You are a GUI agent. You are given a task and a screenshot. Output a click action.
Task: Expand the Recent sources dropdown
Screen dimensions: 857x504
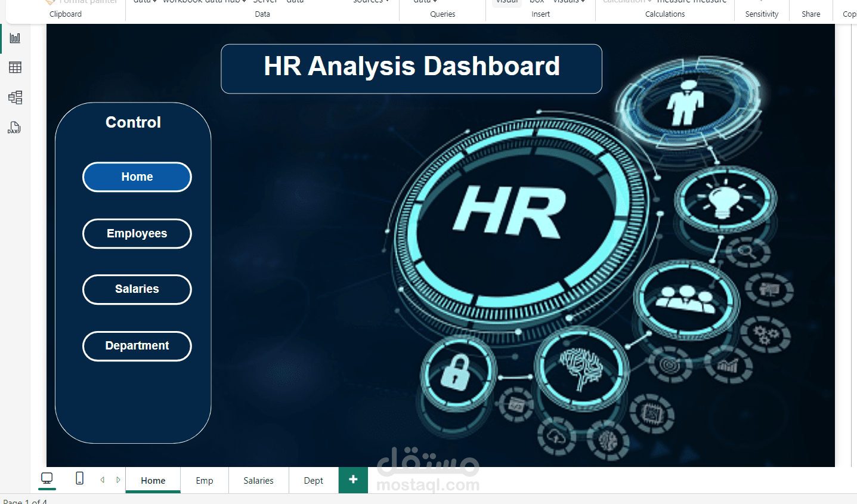tap(370, 2)
